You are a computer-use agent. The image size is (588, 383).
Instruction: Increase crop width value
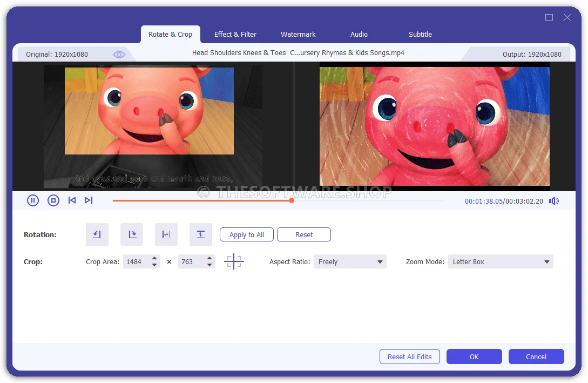pyautogui.click(x=154, y=258)
